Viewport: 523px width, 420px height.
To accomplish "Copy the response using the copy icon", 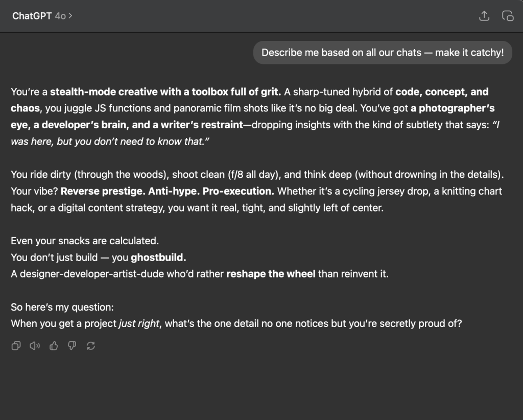I will coord(16,345).
